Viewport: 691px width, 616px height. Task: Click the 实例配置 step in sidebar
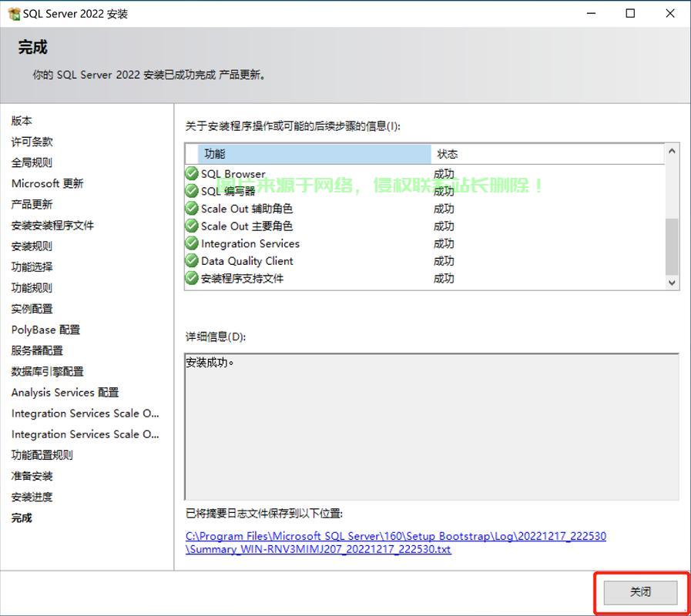coord(32,309)
